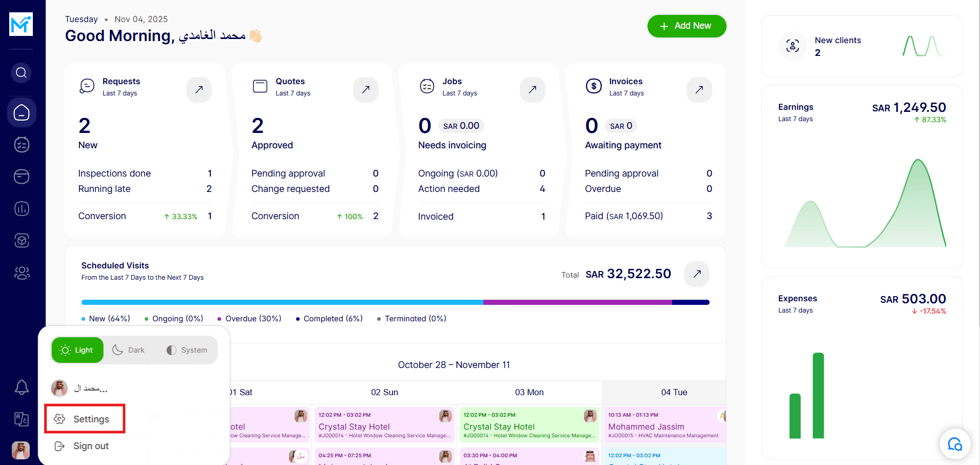Expand Scheduled Visits with arrow button
This screenshot has height=465, width=980.
(x=697, y=274)
